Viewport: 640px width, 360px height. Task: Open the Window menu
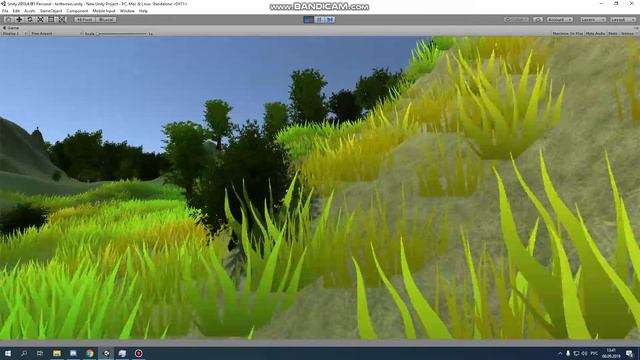(x=127, y=11)
